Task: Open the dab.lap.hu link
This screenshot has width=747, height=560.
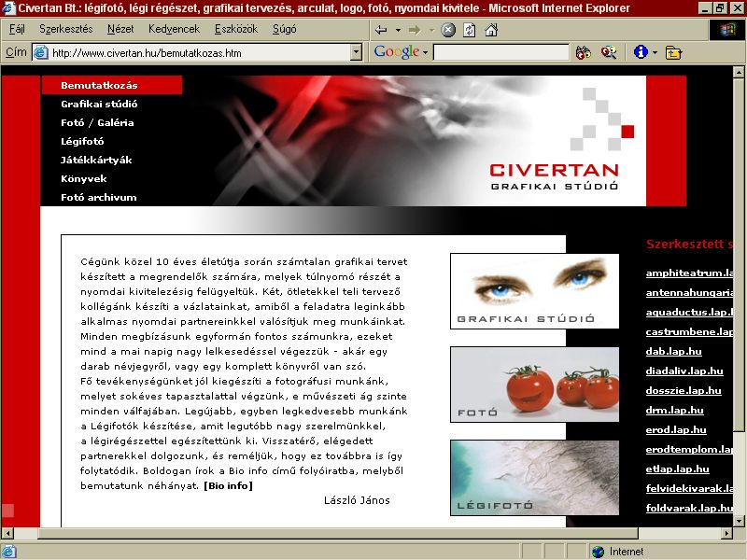Action: [673, 352]
